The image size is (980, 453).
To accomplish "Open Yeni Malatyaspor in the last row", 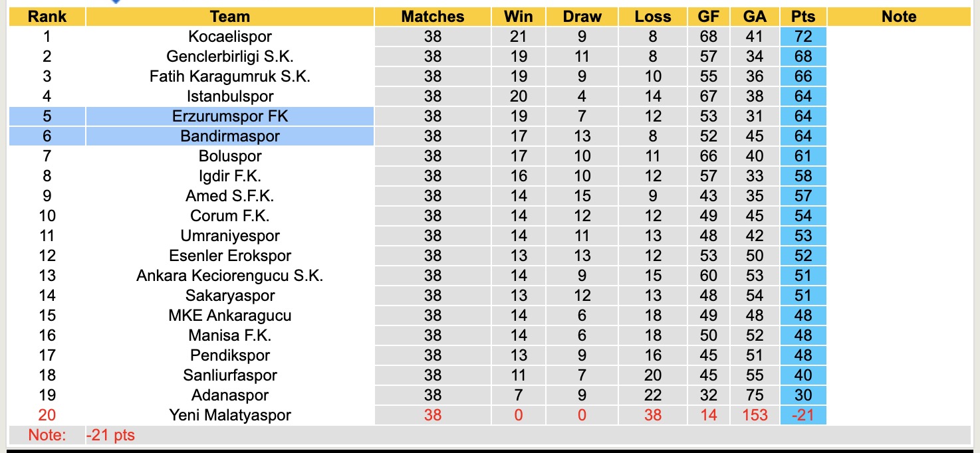I will pos(230,415).
